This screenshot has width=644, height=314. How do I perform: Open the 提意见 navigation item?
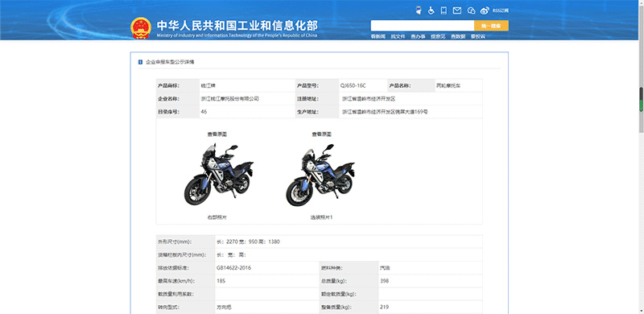tap(438, 36)
